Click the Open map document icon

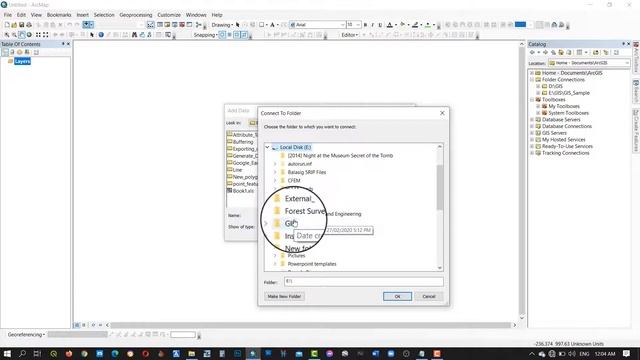point(14,25)
